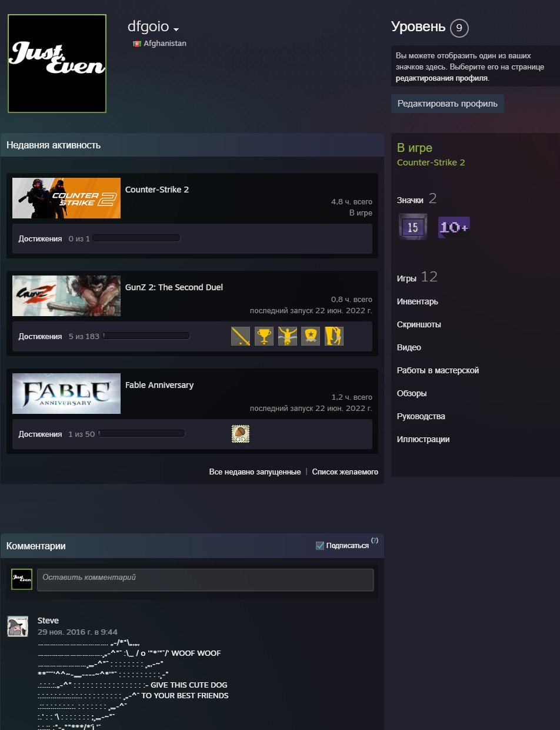
Task: Open the Игры 12 games list
Action: tap(417, 277)
